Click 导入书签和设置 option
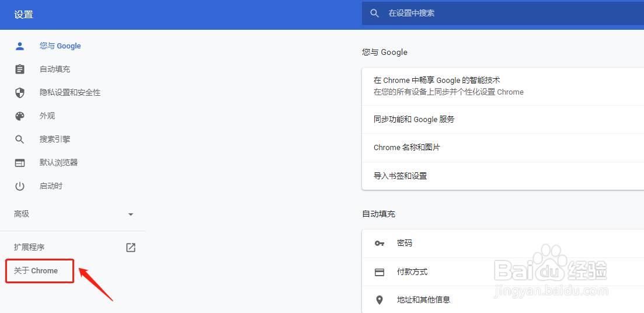This screenshot has height=313, width=644. [401, 176]
